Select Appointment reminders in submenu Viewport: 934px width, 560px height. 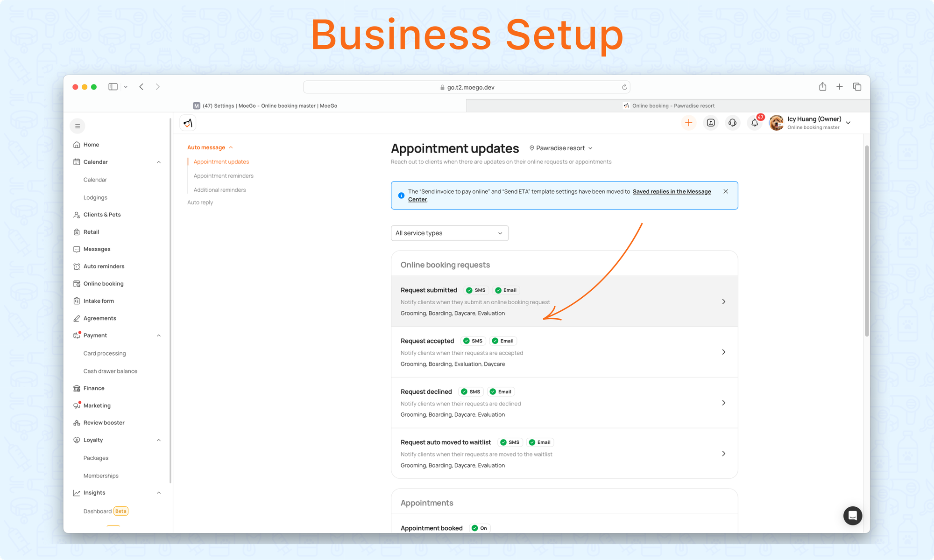pos(223,176)
